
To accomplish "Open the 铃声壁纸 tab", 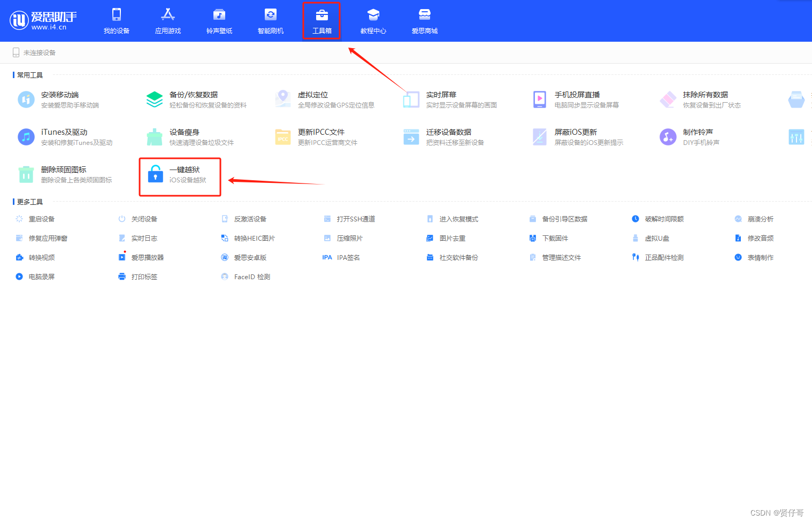I will tap(219, 21).
